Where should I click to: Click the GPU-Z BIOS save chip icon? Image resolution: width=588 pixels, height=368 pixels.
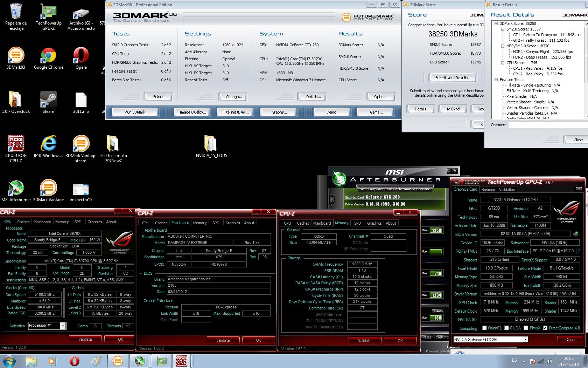click(575, 234)
